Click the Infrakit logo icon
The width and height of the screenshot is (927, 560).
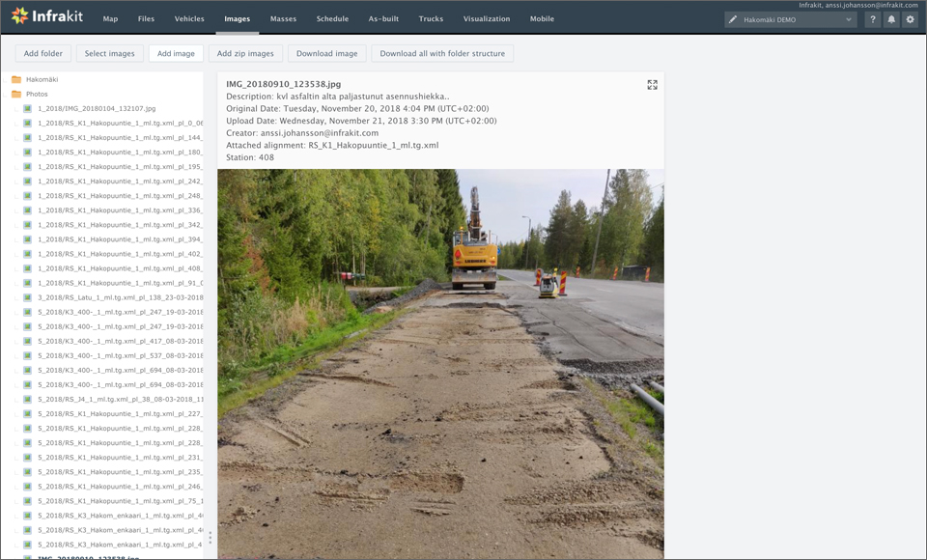pos(19,16)
